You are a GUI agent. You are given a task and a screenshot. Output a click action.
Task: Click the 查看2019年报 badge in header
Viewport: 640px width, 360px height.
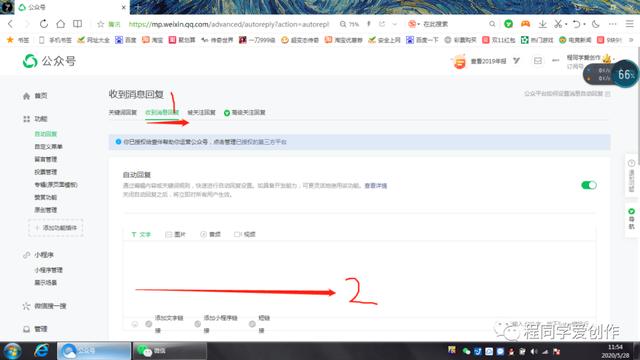(480, 61)
